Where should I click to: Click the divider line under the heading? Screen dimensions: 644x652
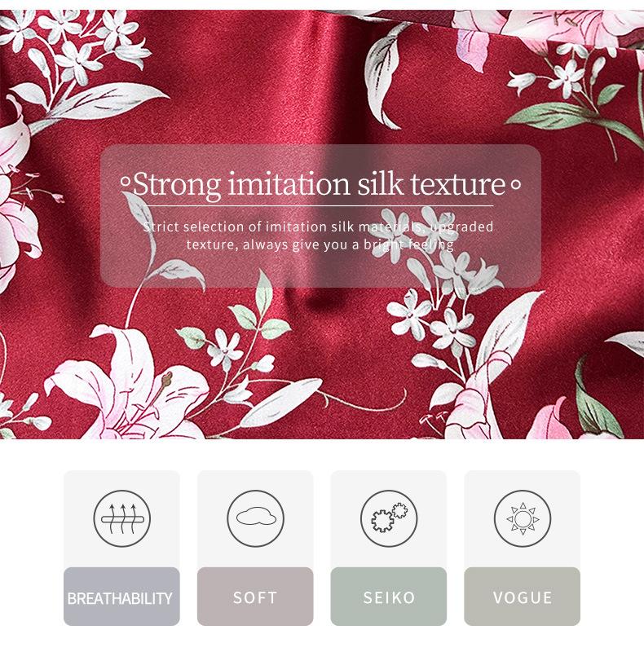click(318, 205)
